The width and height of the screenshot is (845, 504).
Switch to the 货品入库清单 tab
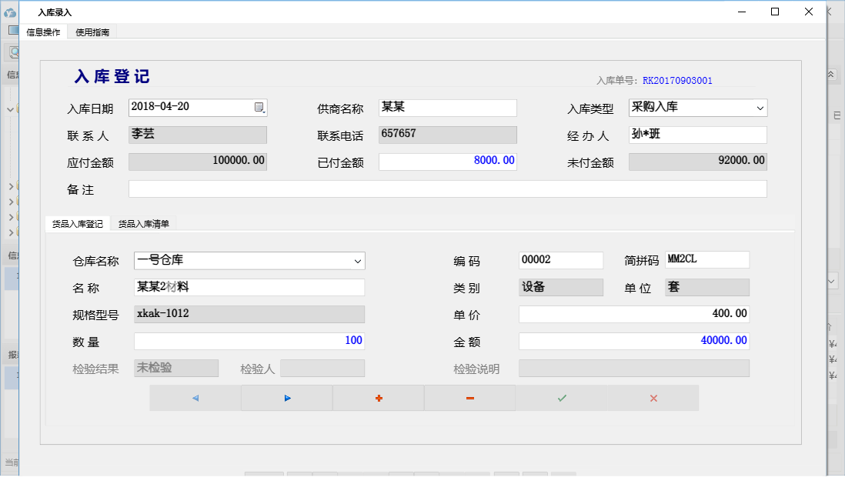[x=145, y=222]
